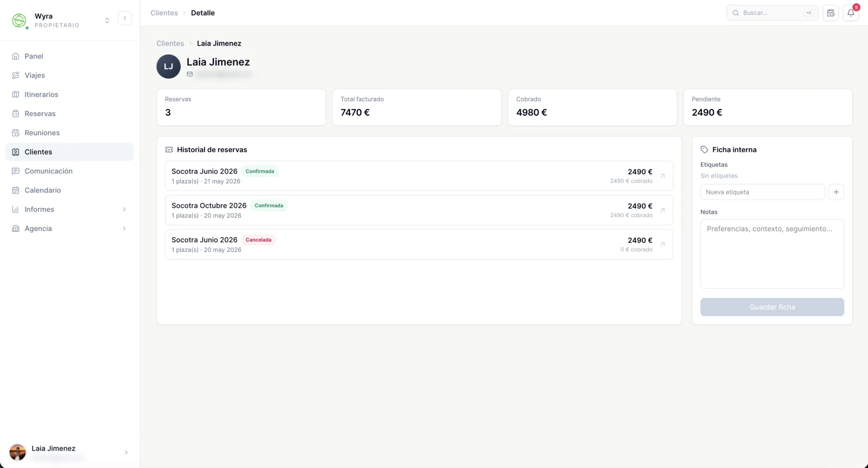The image size is (868, 468).
Task: Click Clientes in top breadcrumb
Action: 164,13
